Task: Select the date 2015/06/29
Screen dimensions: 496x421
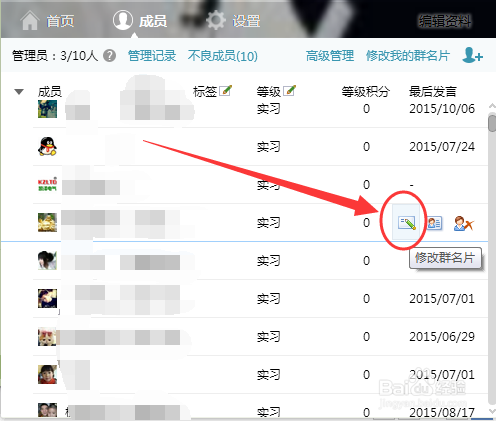Action: click(x=442, y=337)
